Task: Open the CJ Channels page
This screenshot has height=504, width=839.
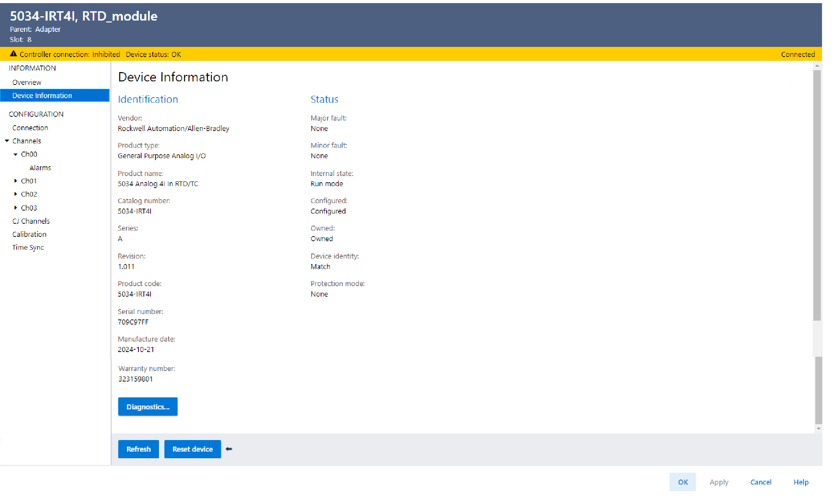Action: 31,221
